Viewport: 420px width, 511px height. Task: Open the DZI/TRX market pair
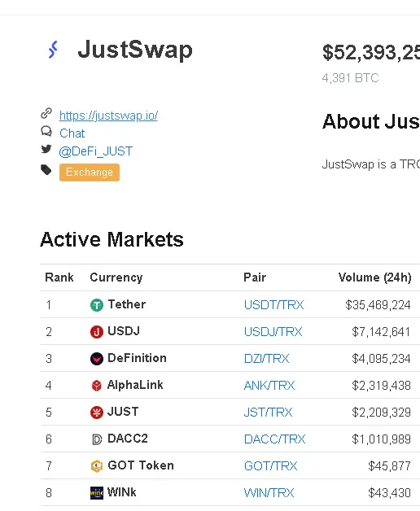pos(266,359)
